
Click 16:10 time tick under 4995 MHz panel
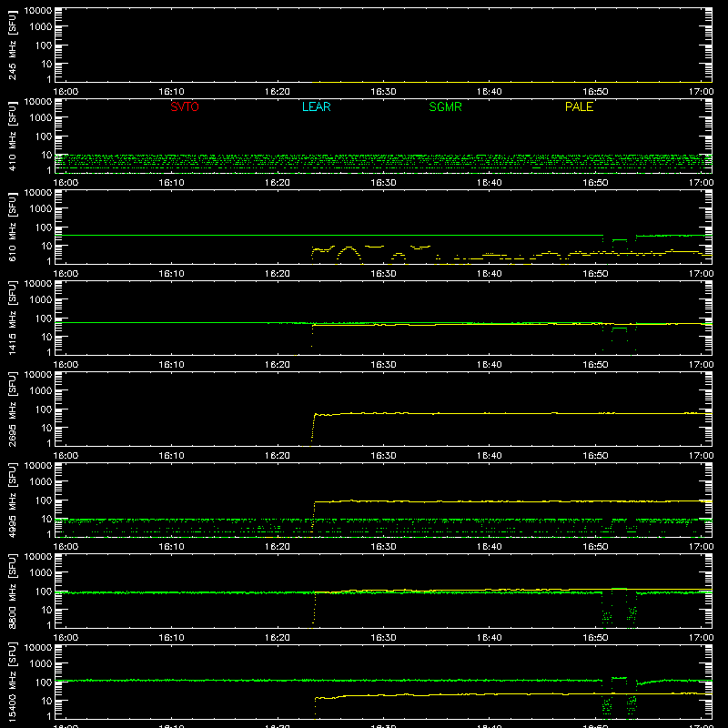pyautogui.click(x=171, y=547)
